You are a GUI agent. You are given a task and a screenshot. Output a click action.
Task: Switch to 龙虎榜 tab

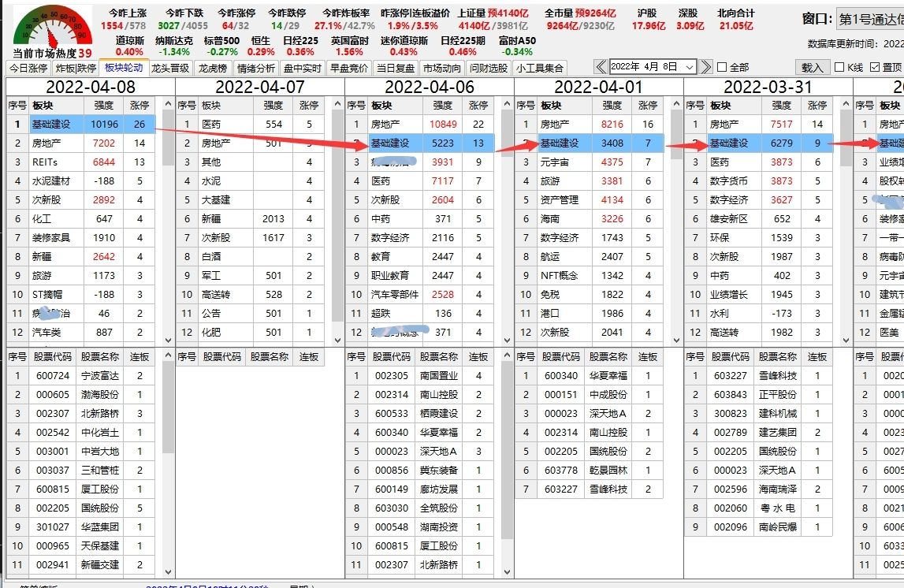click(x=213, y=68)
